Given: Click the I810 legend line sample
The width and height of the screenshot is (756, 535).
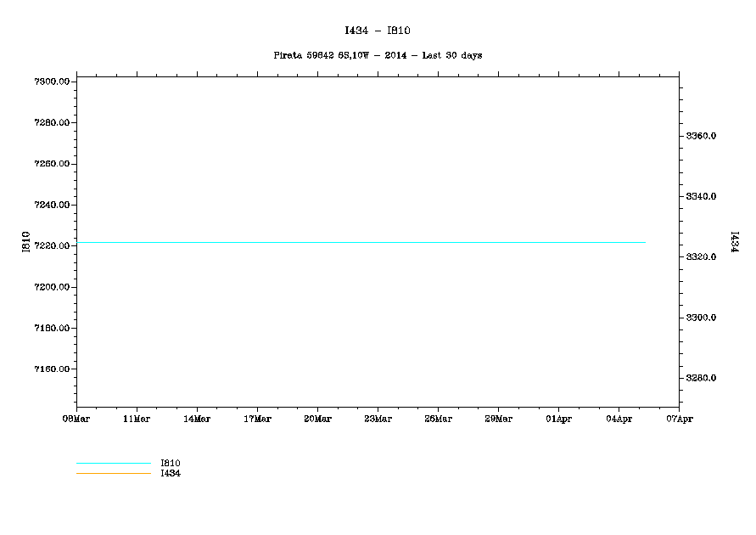Looking at the screenshot, I should [113, 463].
